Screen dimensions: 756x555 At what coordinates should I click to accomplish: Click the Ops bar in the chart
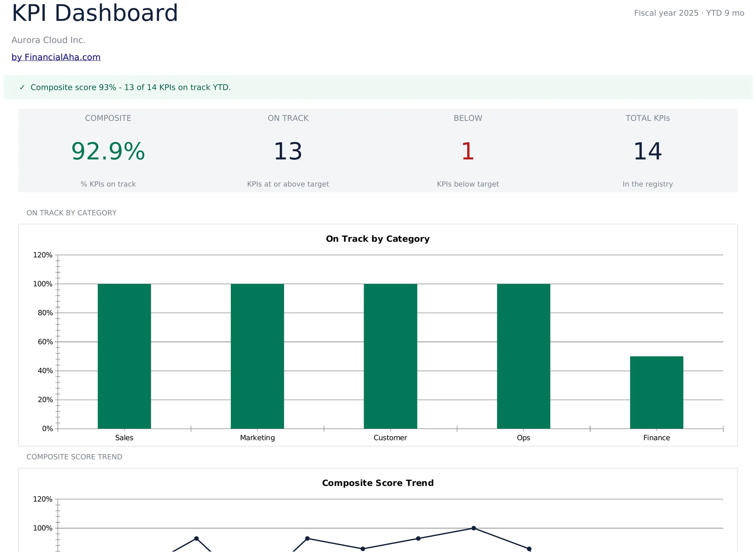(524, 356)
